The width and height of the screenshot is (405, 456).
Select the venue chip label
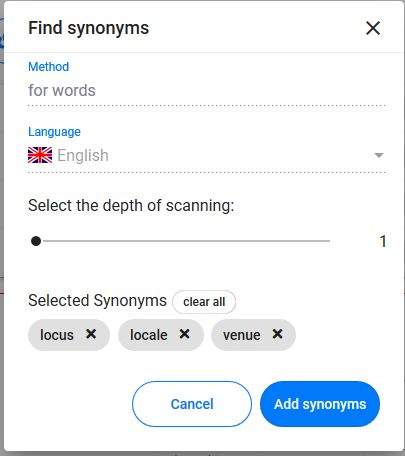tap(242, 335)
